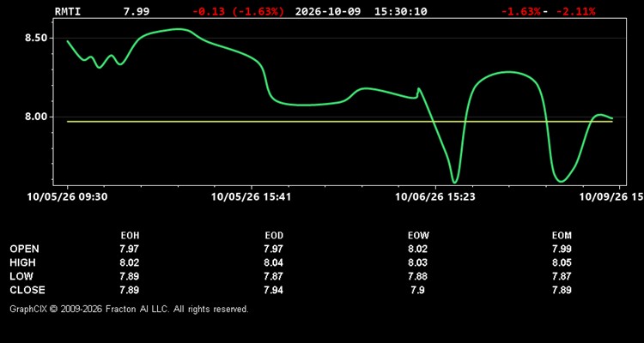
Task: Select the EOD CLOSE value 7.94
Action: pos(274,290)
